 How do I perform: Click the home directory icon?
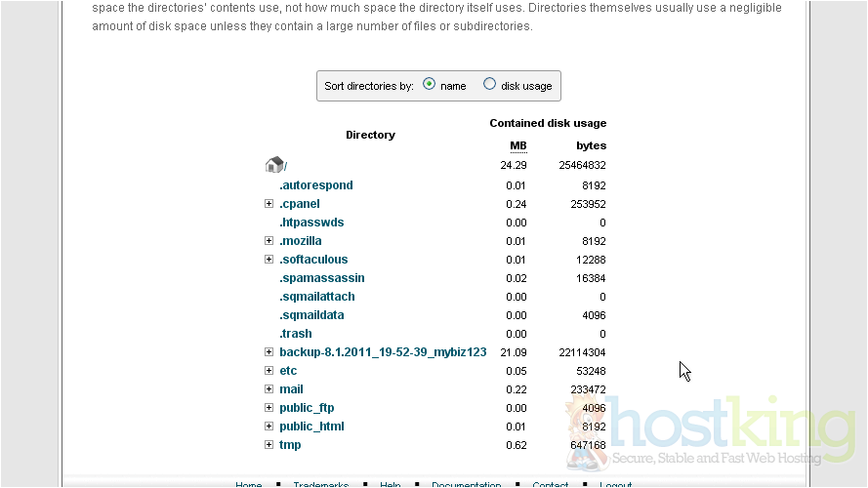[273, 165]
